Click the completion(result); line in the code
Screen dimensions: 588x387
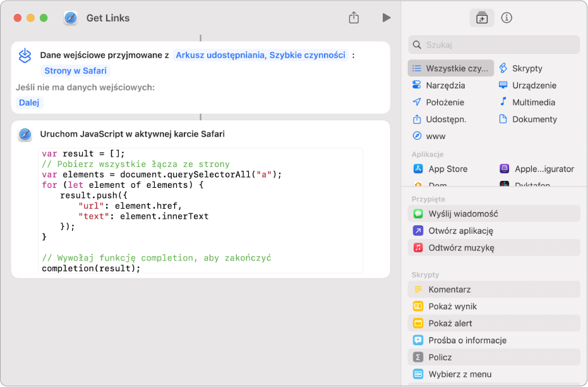point(91,268)
